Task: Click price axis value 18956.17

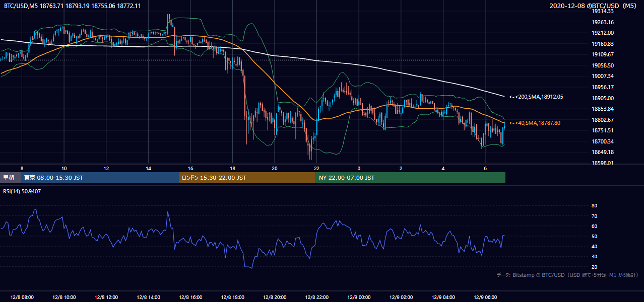Action: click(x=603, y=87)
